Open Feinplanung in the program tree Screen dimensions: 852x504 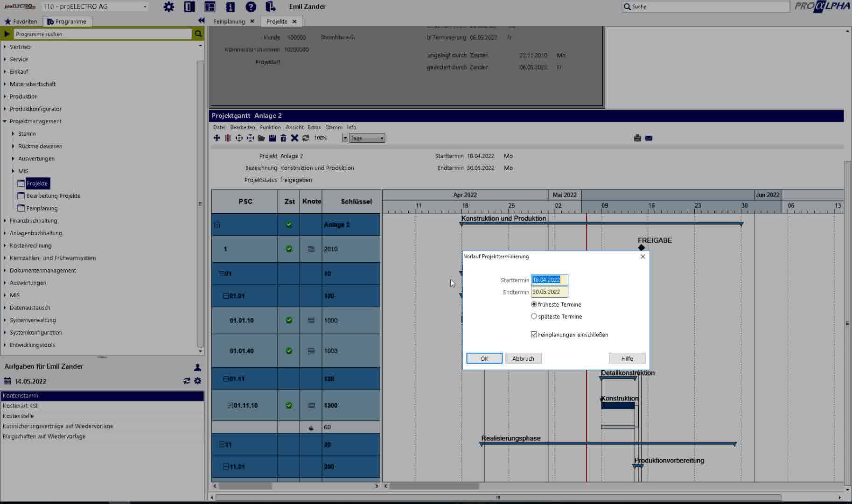coord(42,208)
